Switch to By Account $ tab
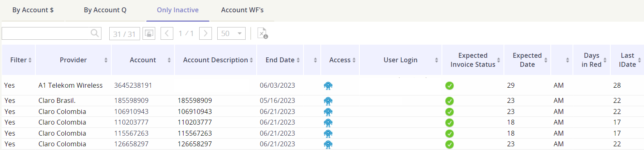 [x=33, y=10]
